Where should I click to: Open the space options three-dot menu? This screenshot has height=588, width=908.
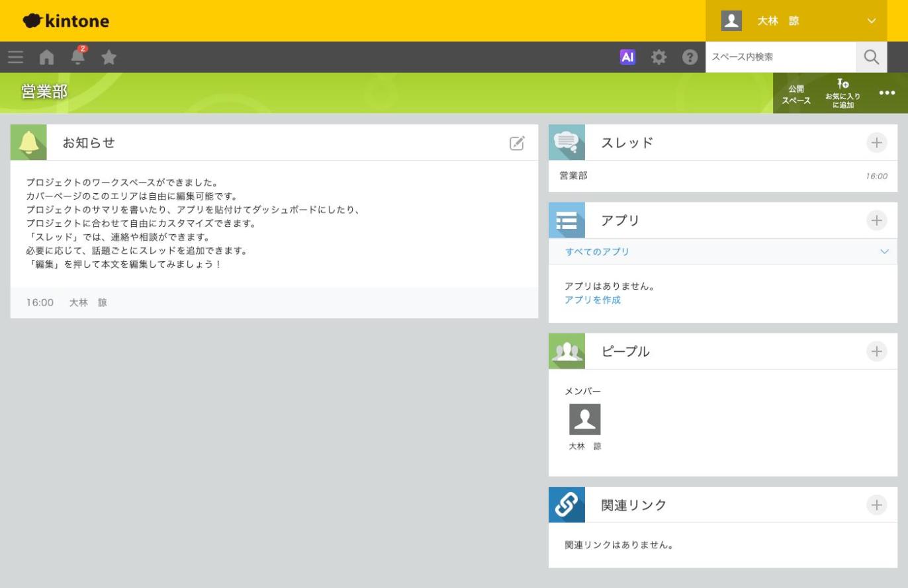pyautogui.click(x=887, y=93)
